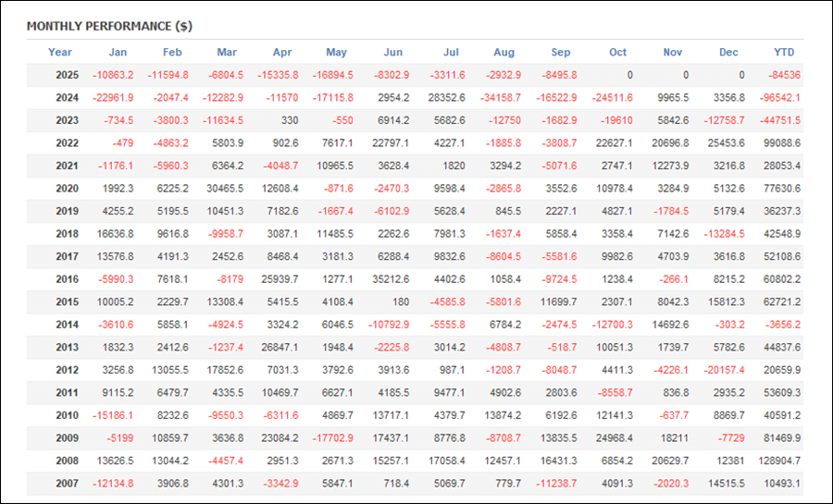The width and height of the screenshot is (833, 504).
Task: Click the Jun 2016 value 35212.6
Action: 389,279
